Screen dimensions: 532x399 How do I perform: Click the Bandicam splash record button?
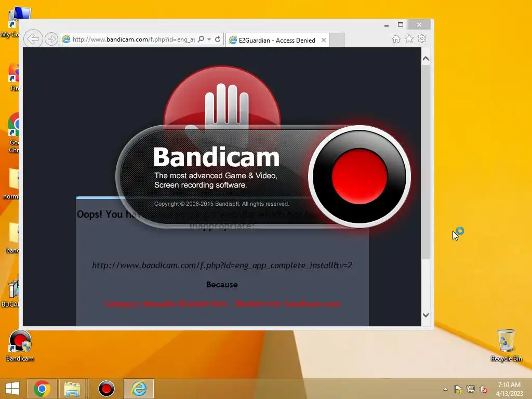[360, 177]
